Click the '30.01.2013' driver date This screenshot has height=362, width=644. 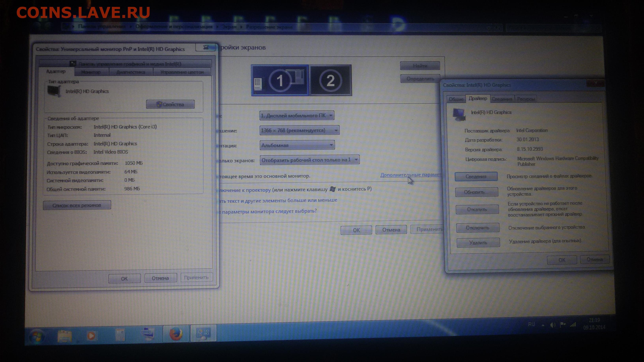[528, 139]
